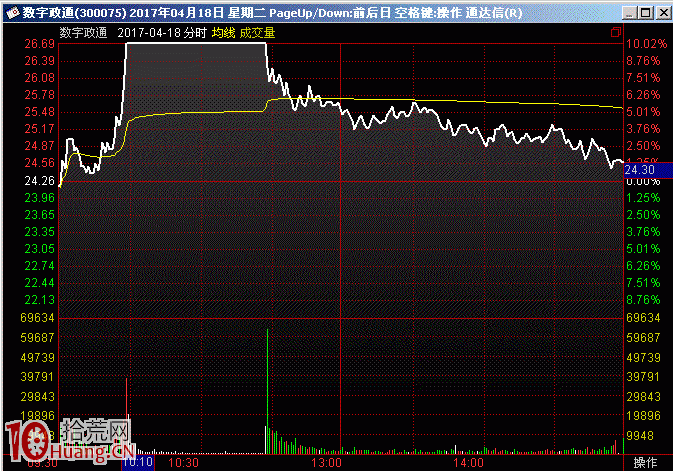
Task: Click the green 1.25% percentage label
Action: [643, 198]
